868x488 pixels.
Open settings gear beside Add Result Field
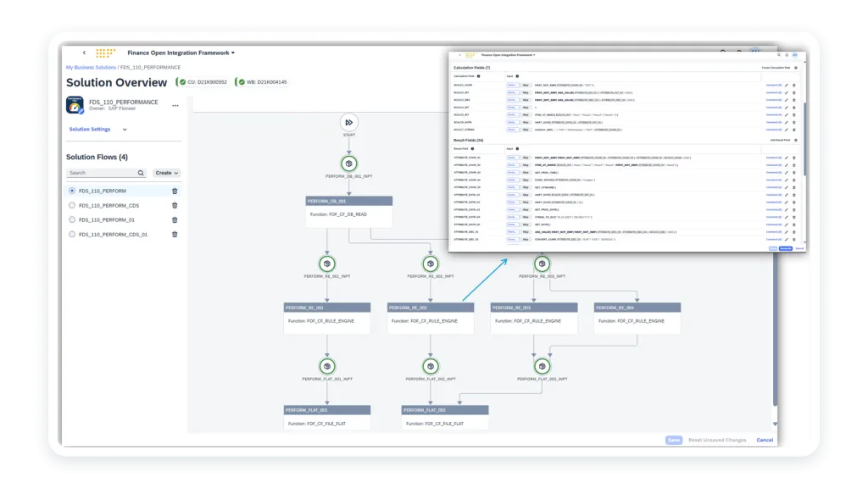(x=796, y=141)
